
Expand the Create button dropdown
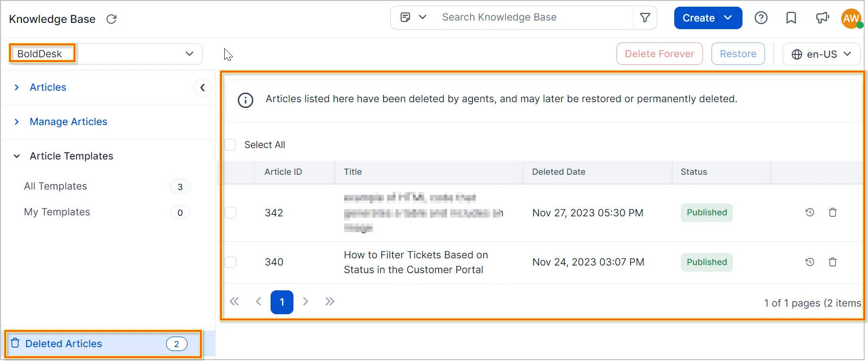[728, 18]
